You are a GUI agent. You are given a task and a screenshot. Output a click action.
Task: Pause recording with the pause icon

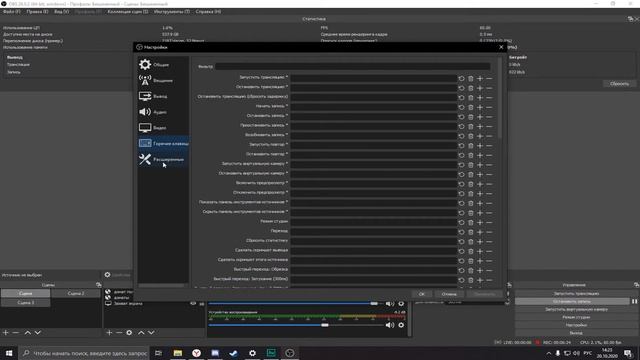click(634, 301)
